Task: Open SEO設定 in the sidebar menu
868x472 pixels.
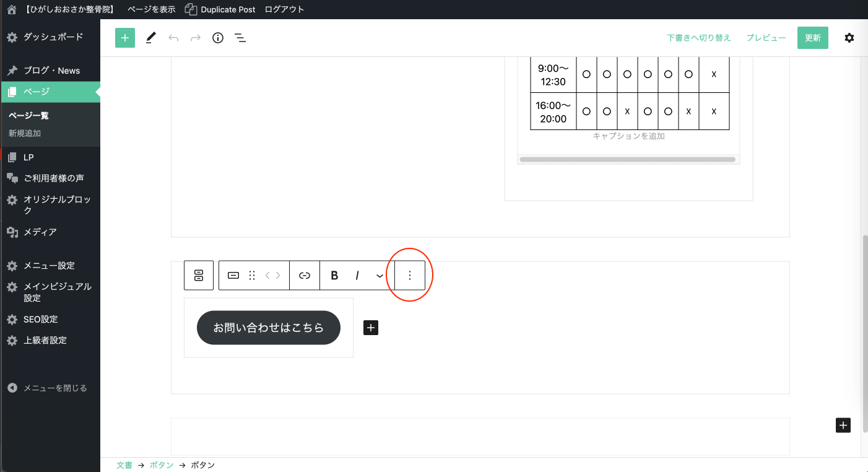Action: click(40, 320)
